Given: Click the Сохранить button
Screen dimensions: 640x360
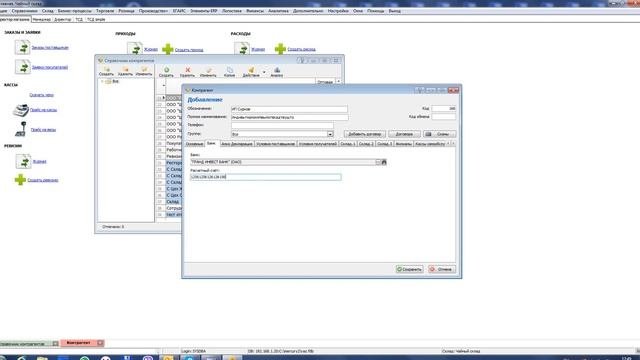Looking at the screenshot, I should click(x=409, y=269).
